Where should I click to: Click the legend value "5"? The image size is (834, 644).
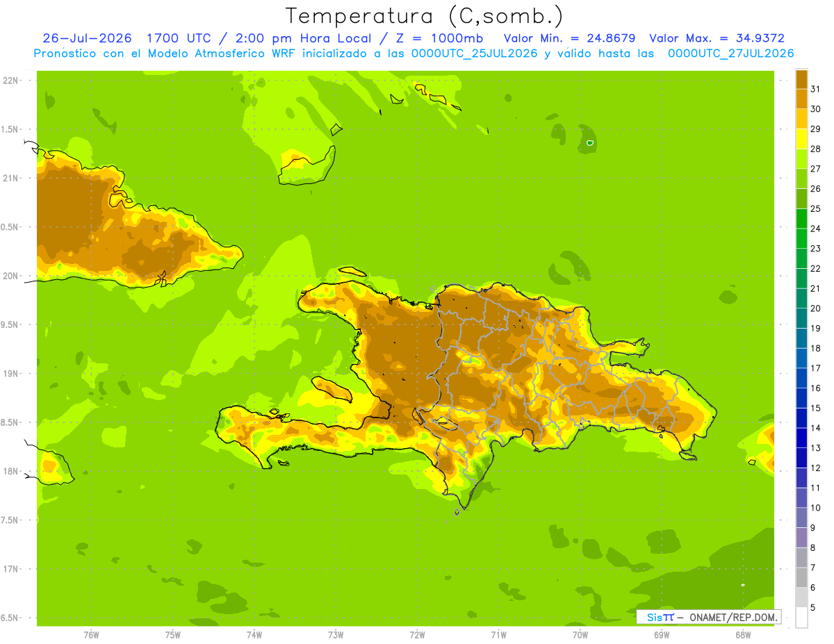pos(813,608)
